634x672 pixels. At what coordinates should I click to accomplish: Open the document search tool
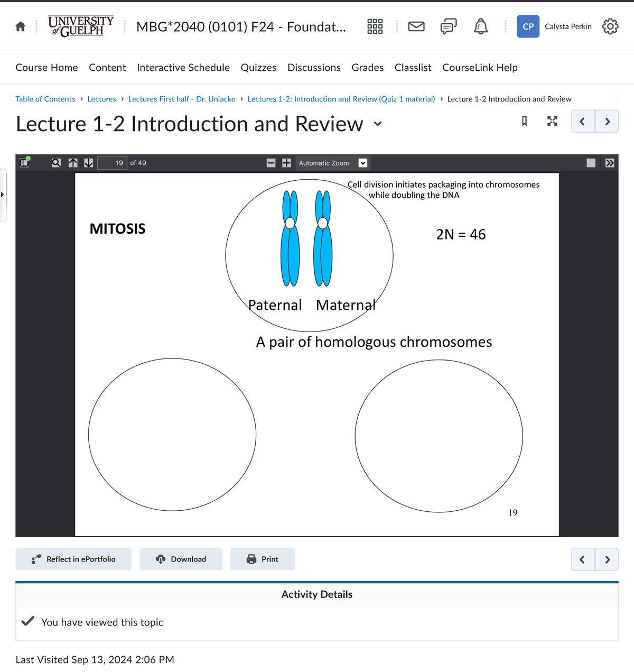56,163
